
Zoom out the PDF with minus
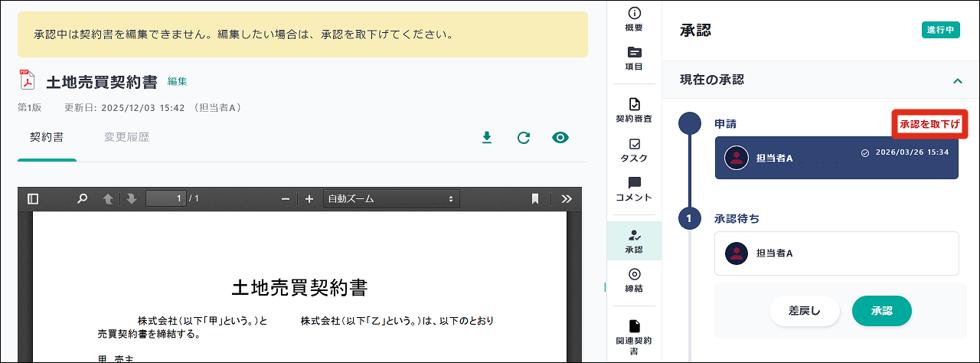tap(286, 199)
